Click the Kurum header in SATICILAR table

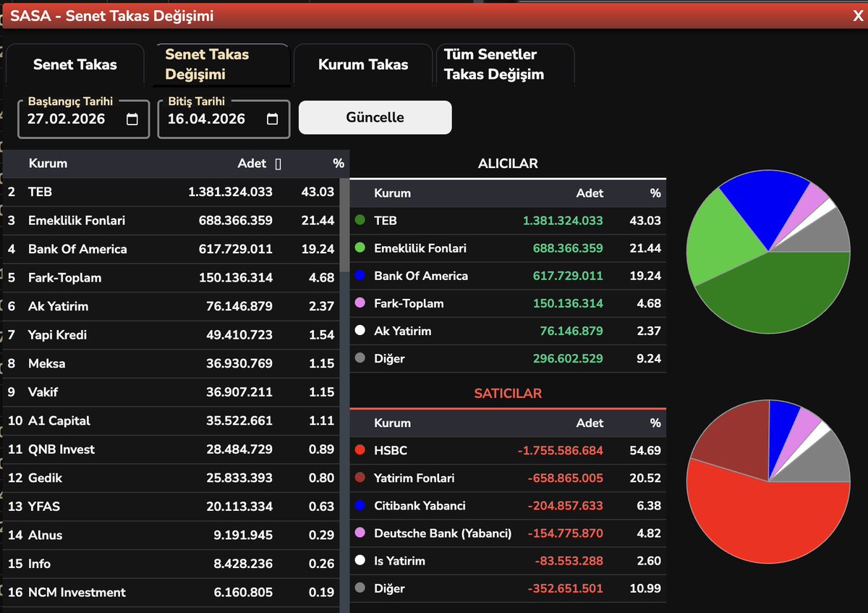tap(392, 423)
